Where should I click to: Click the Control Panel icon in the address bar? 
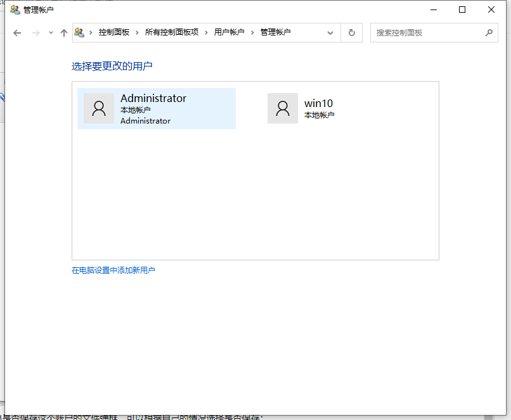[x=79, y=32]
